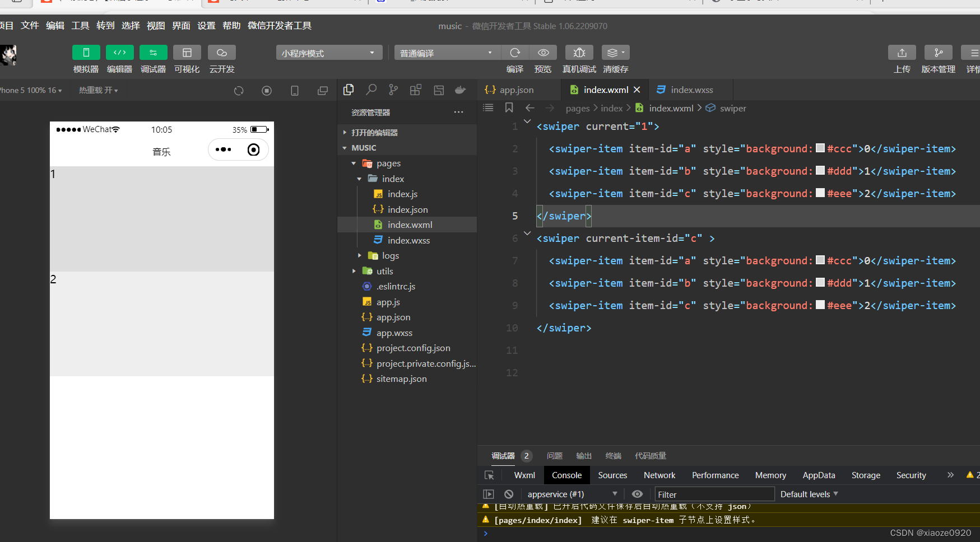Open version management branch icon

pyautogui.click(x=939, y=53)
